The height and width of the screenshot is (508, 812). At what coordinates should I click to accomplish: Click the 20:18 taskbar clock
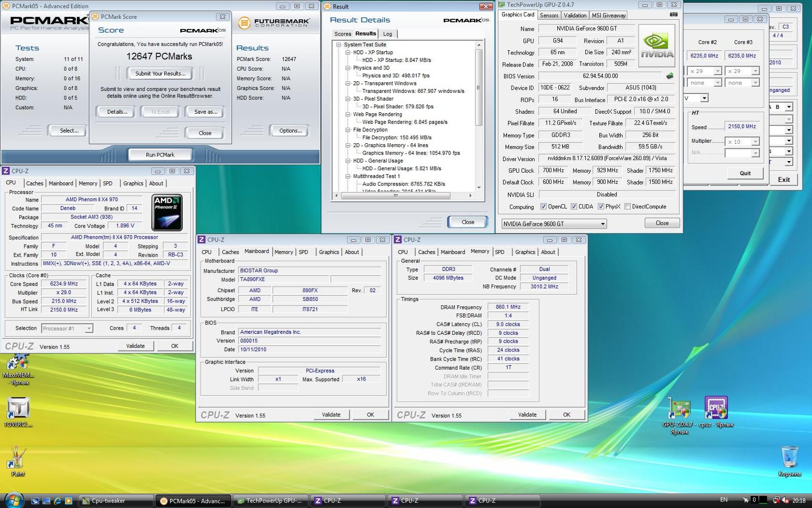coord(799,500)
